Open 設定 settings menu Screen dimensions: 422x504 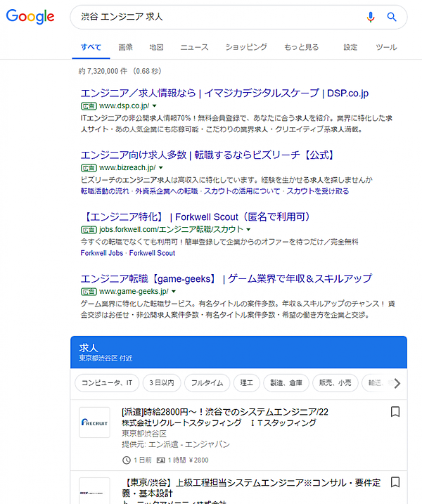coord(350,47)
